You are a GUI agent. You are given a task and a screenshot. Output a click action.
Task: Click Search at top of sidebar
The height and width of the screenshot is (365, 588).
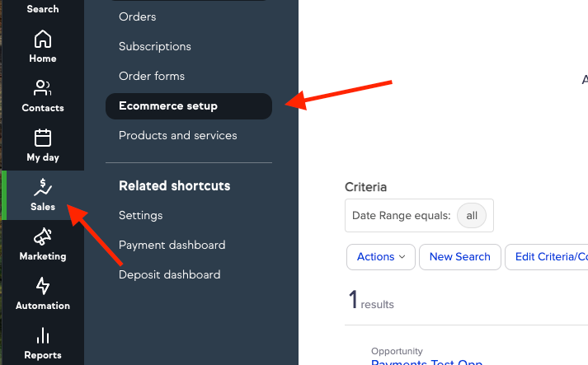coord(43,9)
